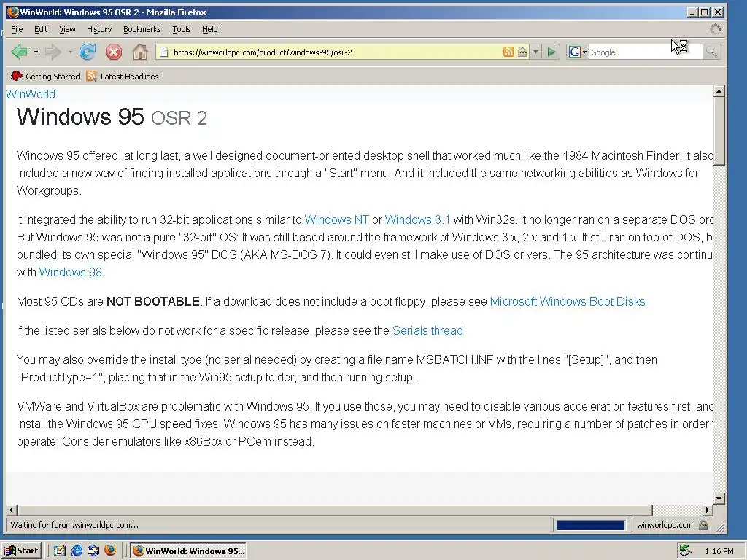Click the Firefox title bar icon
Viewport: 747px width, 560px height.
coord(13,12)
